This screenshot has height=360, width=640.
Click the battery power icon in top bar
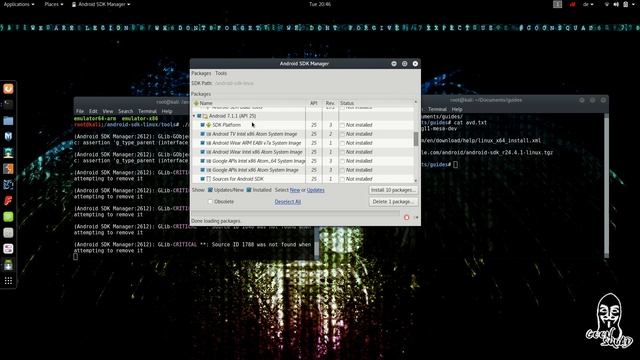pos(626,4)
